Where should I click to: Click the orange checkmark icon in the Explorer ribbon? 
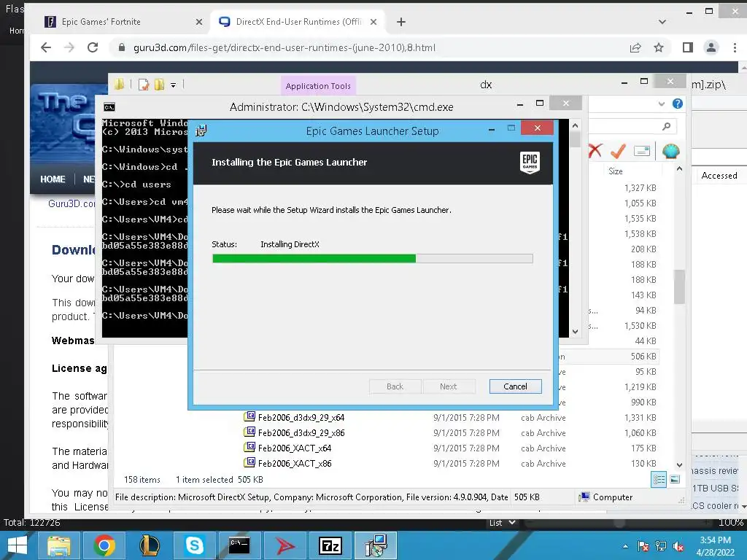pos(617,151)
